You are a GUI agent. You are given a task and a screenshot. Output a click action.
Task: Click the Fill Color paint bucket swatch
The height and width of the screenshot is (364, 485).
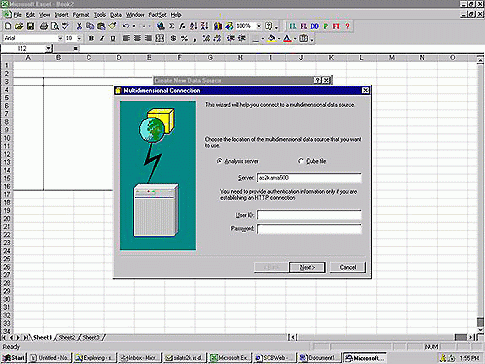coord(272,39)
